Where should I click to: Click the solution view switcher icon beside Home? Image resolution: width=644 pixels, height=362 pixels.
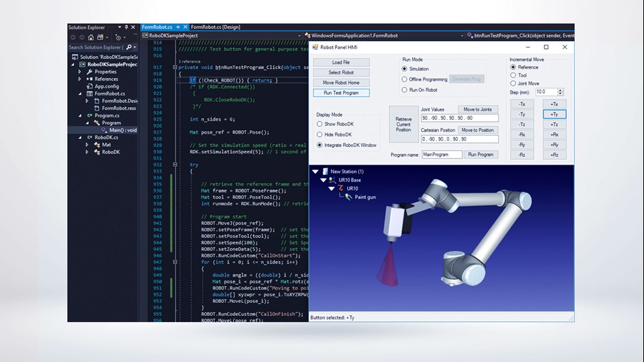(100, 37)
